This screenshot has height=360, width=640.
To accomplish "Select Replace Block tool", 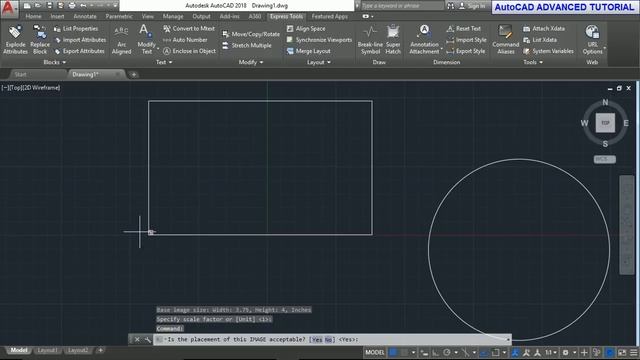I will coord(40,40).
